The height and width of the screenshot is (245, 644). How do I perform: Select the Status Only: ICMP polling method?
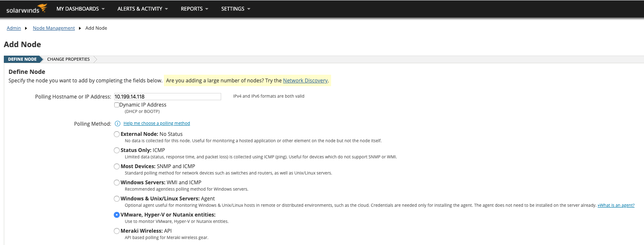[x=117, y=150]
